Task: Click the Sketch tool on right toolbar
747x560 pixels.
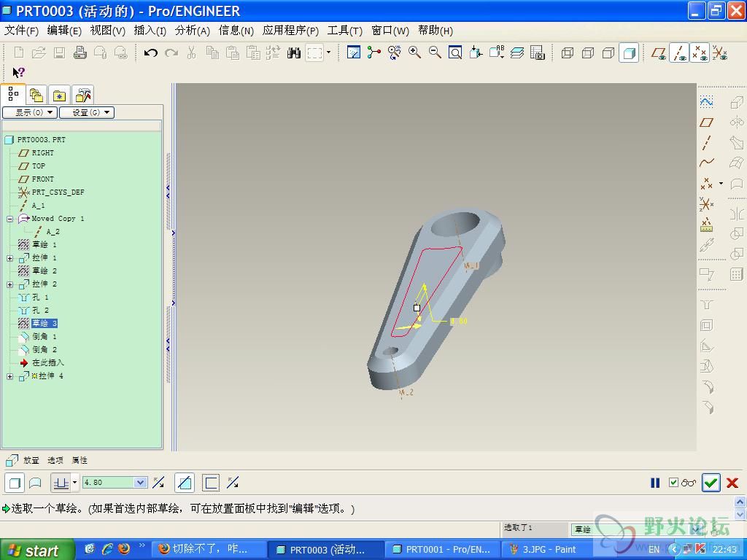Action: point(706,101)
